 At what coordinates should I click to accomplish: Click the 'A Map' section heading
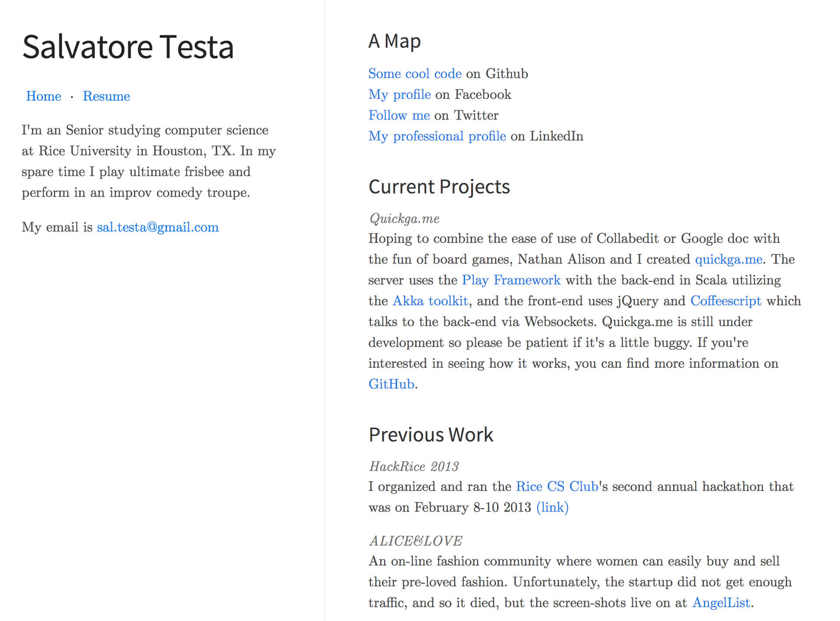click(394, 41)
